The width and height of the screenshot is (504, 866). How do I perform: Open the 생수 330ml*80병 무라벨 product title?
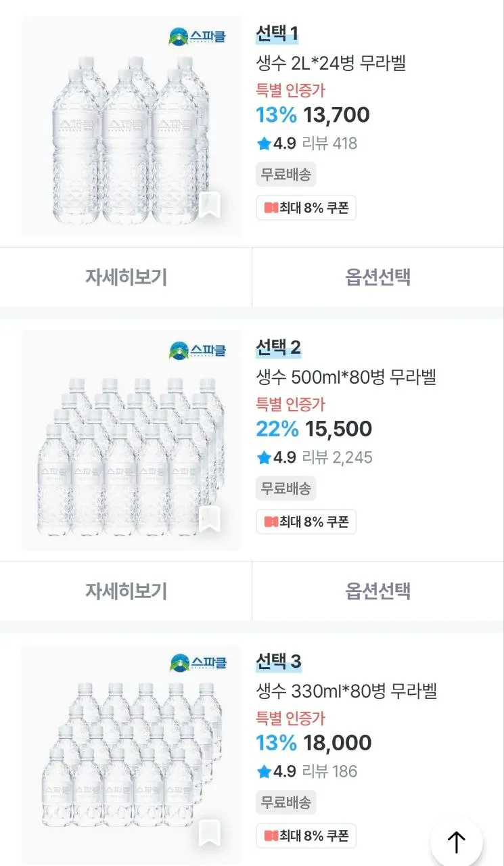tap(346, 691)
